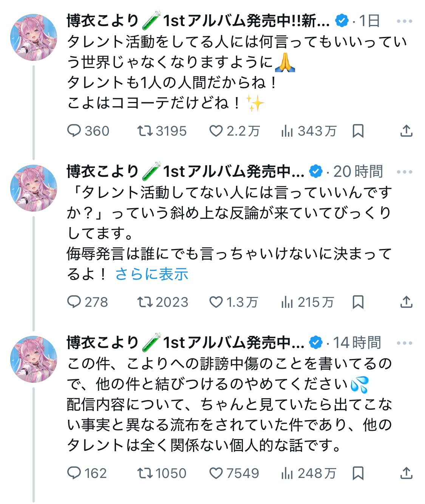Share the tweet with 215万 views
Screen dimensions: 425x504
[x=406, y=302]
